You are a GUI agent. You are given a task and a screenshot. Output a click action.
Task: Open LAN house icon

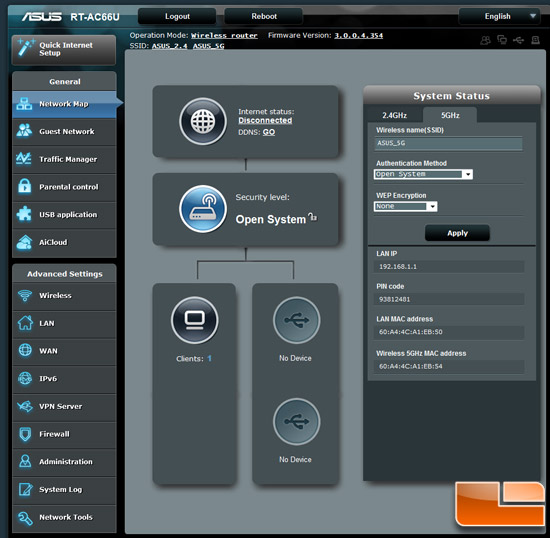tap(25, 323)
